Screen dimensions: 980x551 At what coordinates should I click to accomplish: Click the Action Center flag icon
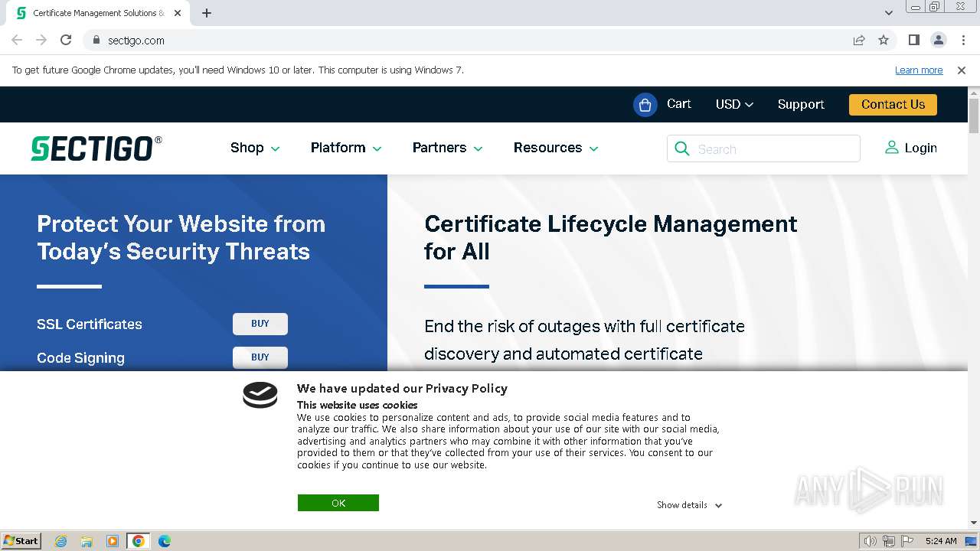pyautogui.click(x=907, y=541)
